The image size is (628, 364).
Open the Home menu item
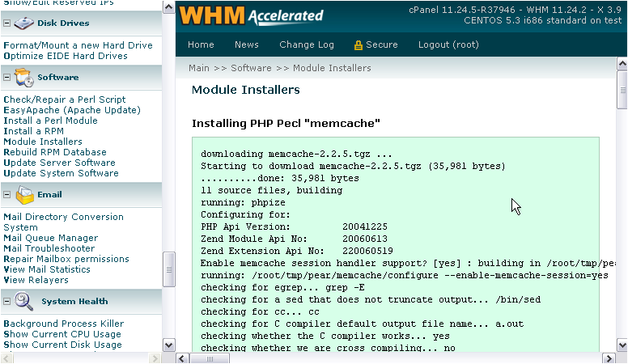point(201,45)
